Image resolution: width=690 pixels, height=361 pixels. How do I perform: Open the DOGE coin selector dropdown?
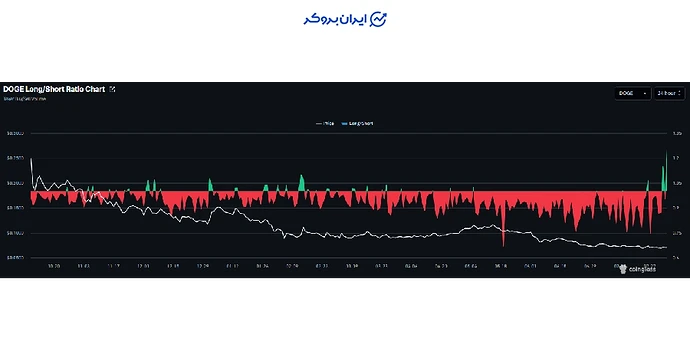[632, 93]
